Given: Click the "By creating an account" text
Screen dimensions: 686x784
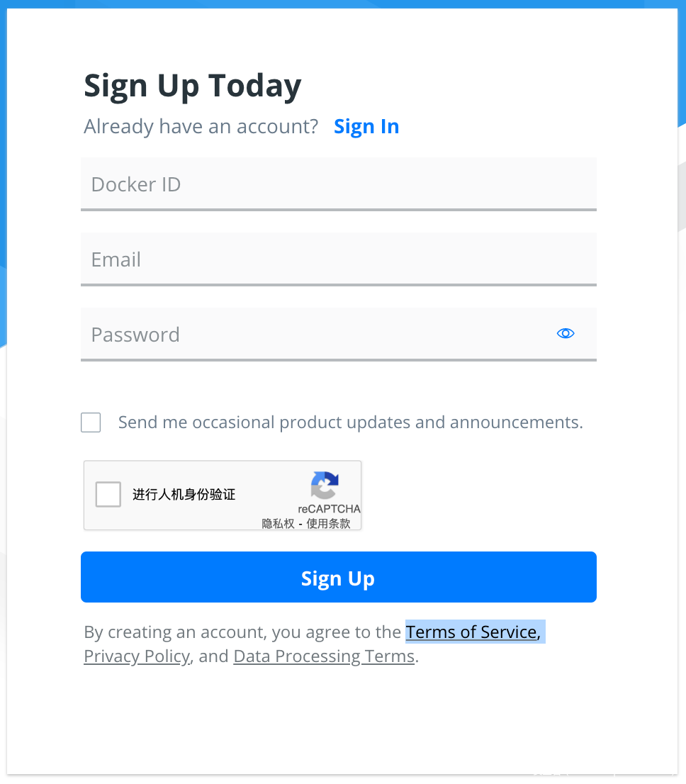Looking at the screenshot, I should 242,632.
